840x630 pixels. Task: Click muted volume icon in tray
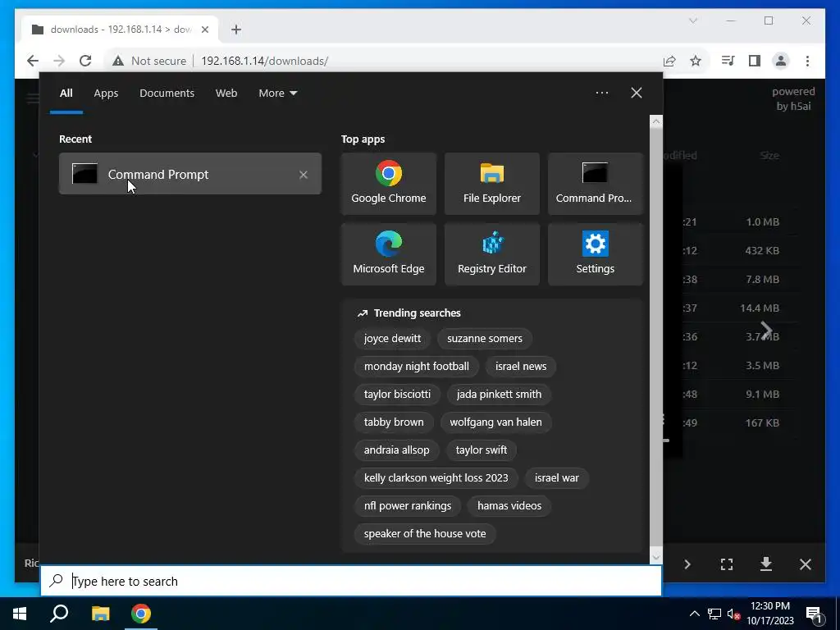(733, 614)
